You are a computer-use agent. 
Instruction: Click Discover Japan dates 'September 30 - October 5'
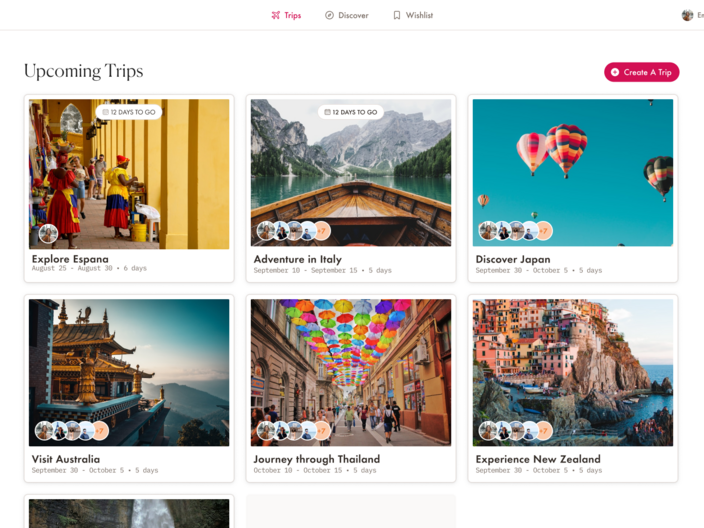[522, 270]
